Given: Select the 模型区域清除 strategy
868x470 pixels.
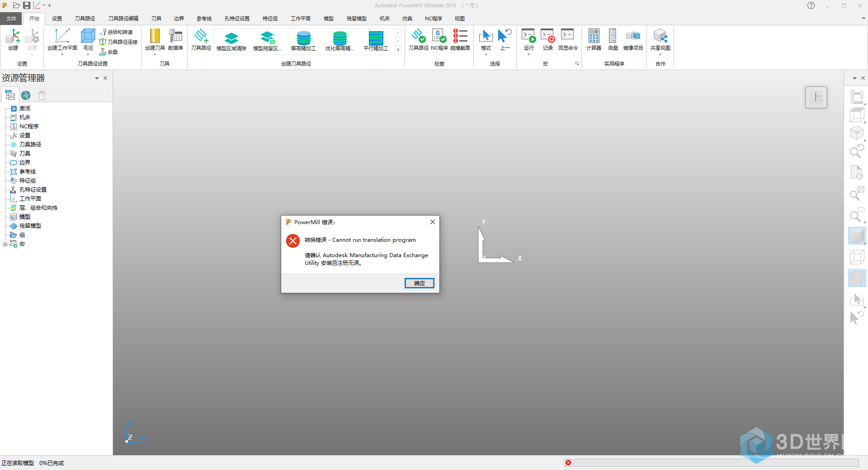Looking at the screenshot, I should [x=231, y=41].
